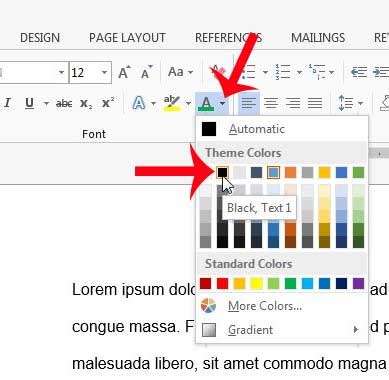This screenshot has height=380, width=389.
Task: Open the DESIGN ribbon tab
Action: click(40, 38)
